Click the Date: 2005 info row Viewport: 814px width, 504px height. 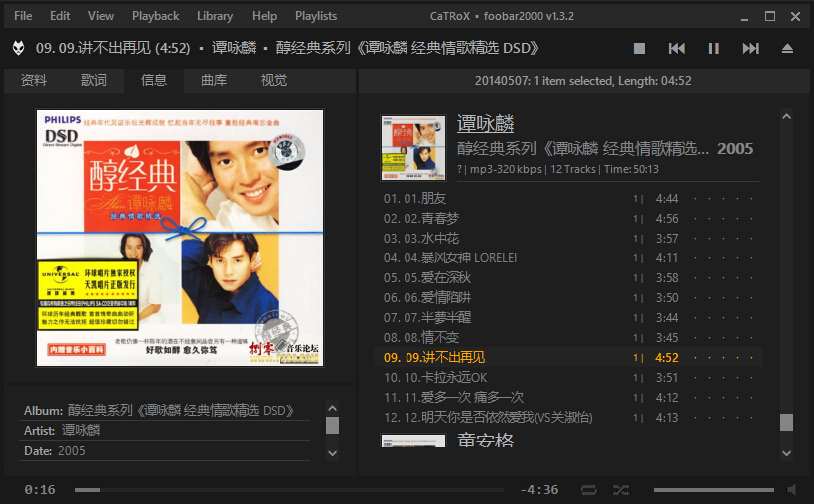(x=166, y=451)
